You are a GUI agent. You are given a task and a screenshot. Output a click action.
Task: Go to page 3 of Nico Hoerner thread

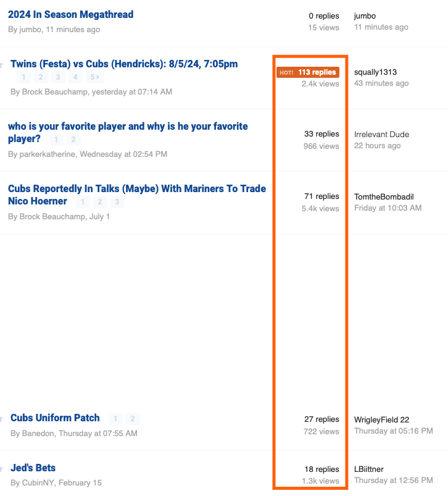tap(117, 202)
